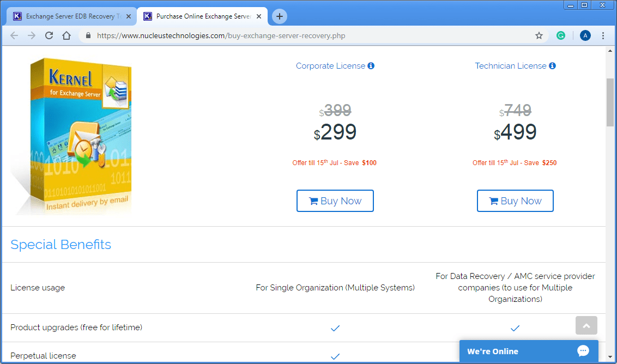
Task: Switch to Exchange Server EDB Recovery tab
Action: click(x=71, y=16)
